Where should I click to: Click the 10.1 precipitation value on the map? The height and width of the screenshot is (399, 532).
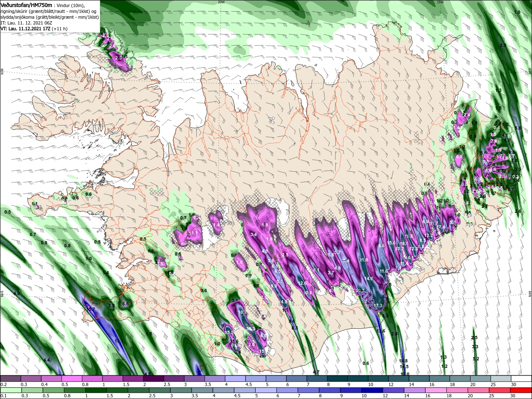tap(308, 293)
